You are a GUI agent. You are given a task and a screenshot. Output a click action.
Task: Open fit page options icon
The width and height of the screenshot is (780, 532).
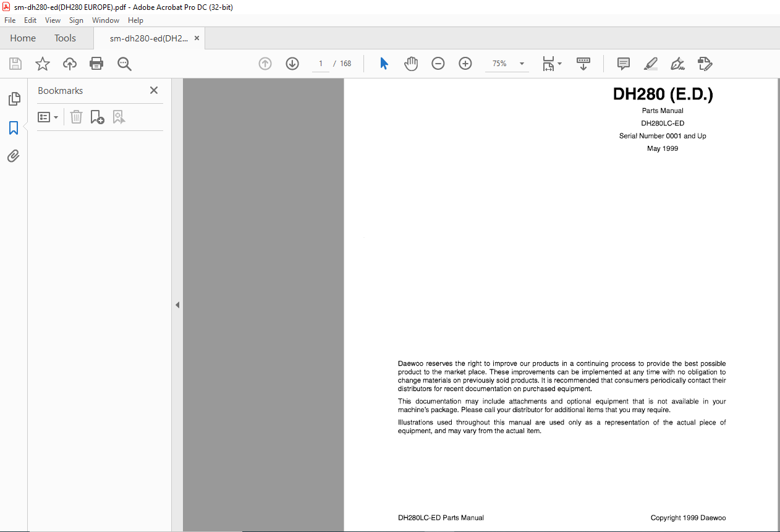click(552, 64)
